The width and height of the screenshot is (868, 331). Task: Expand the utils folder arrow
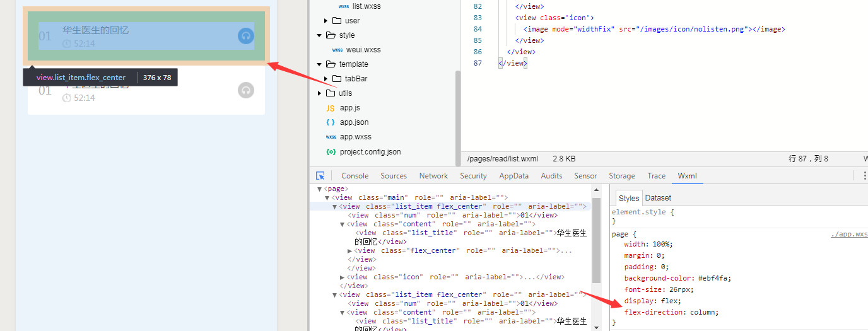pyautogui.click(x=320, y=93)
